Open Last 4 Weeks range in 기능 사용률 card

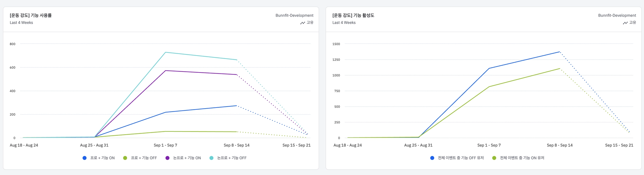point(21,23)
